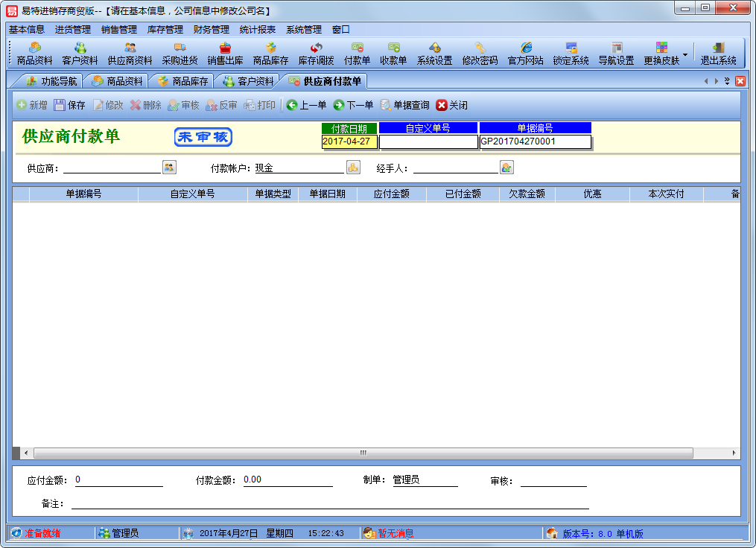Image resolution: width=756 pixels, height=548 pixels.
Task: Open 单据查询 document search
Action: pyautogui.click(x=404, y=105)
